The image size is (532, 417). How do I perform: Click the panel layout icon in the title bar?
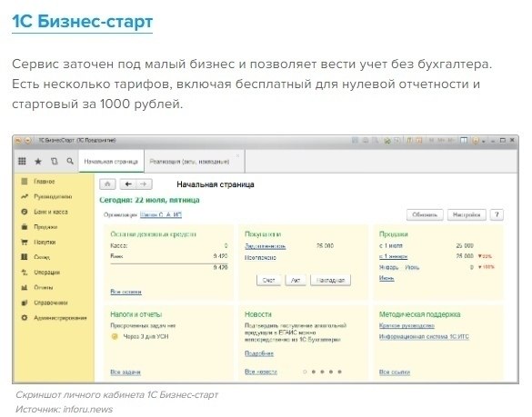pos(464,140)
